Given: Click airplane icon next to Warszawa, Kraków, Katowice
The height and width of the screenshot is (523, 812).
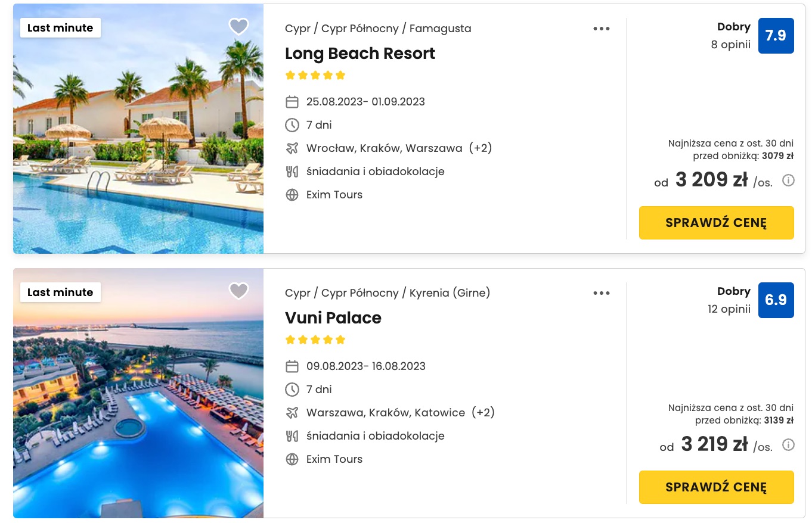Looking at the screenshot, I should (292, 413).
